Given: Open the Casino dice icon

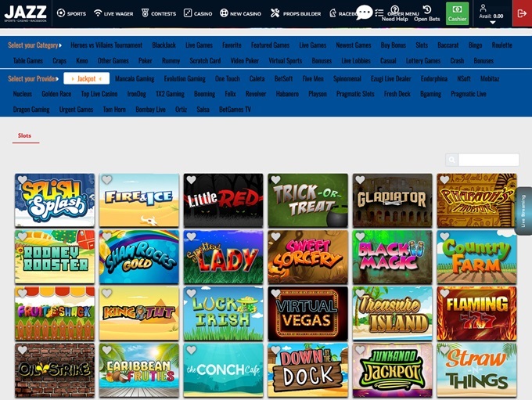Looking at the screenshot, I should (187, 13).
